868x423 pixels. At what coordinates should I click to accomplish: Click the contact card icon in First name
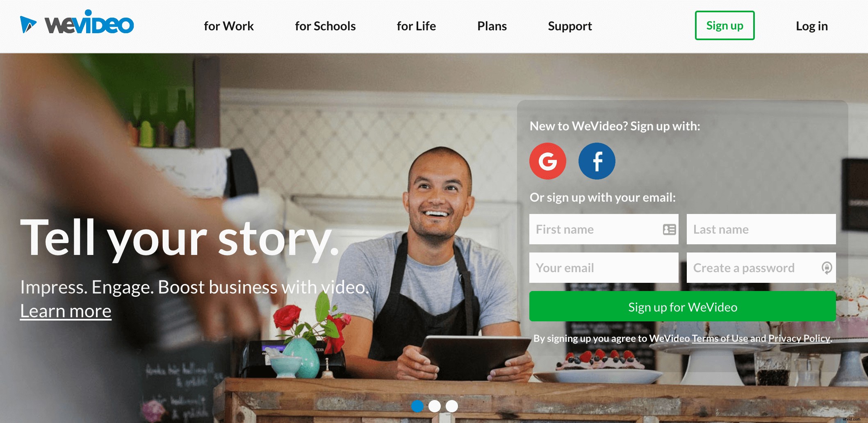click(x=669, y=230)
